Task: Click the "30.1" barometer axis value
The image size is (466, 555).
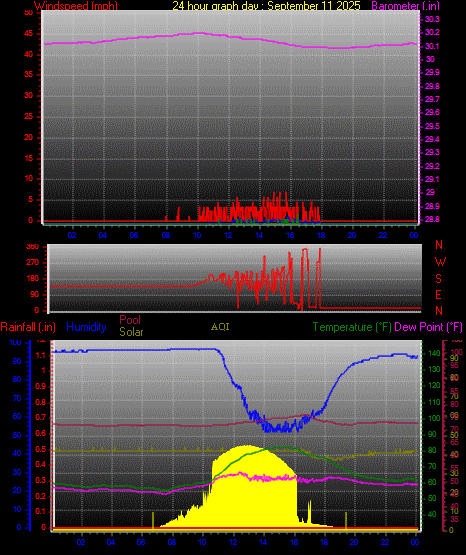Action: (432, 46)
